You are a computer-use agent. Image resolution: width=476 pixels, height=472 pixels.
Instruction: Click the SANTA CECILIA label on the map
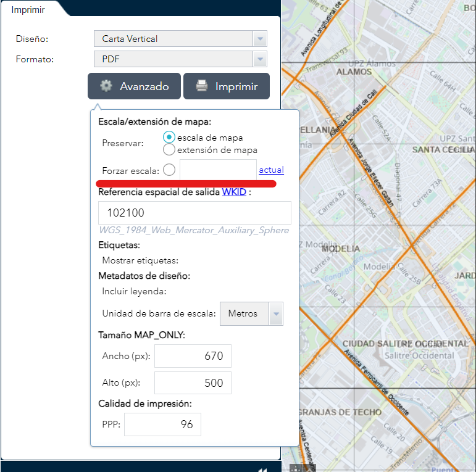(443, 149)
